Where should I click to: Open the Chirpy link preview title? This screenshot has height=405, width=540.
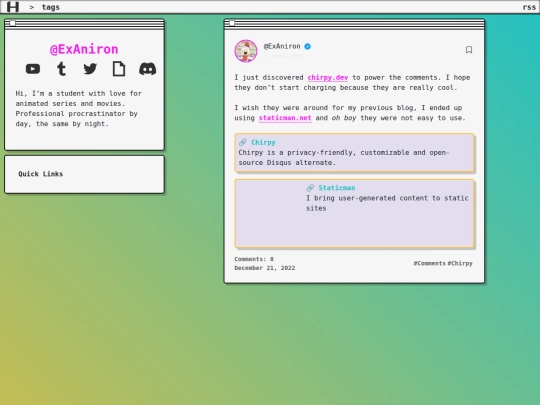click(x=263, y=142)
